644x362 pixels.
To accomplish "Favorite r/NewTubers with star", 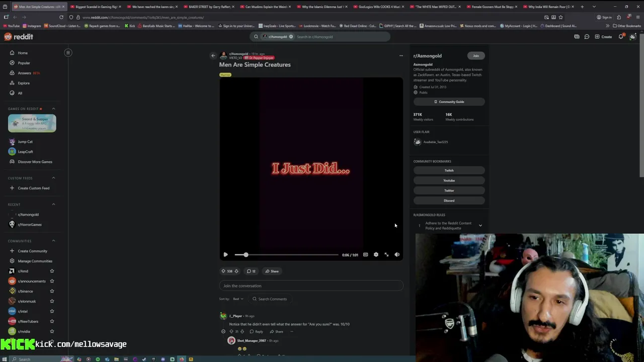I will click(52, 321).
